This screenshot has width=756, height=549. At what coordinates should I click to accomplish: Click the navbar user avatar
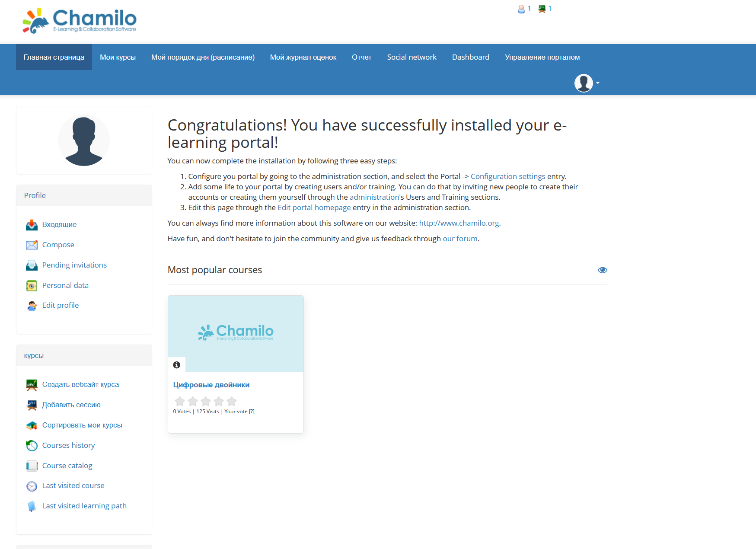coord(584,83)
